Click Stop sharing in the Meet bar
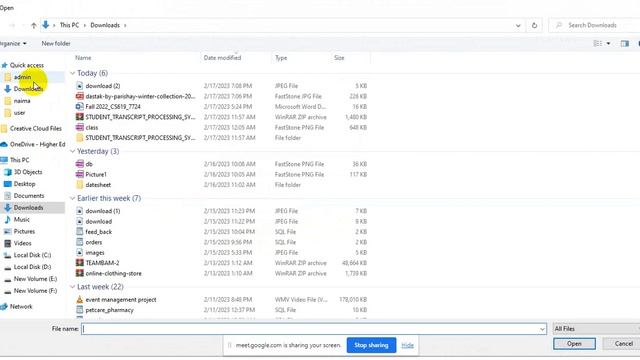 [371, 345]
